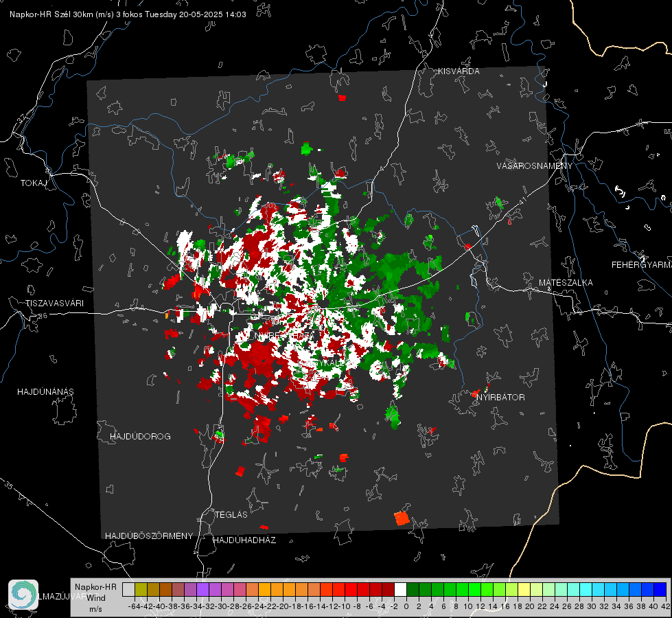The height and width of the screenshot is (618, 672).
Task: Select the deep blue swatch between 40 and 42
Action: point(660,590)
